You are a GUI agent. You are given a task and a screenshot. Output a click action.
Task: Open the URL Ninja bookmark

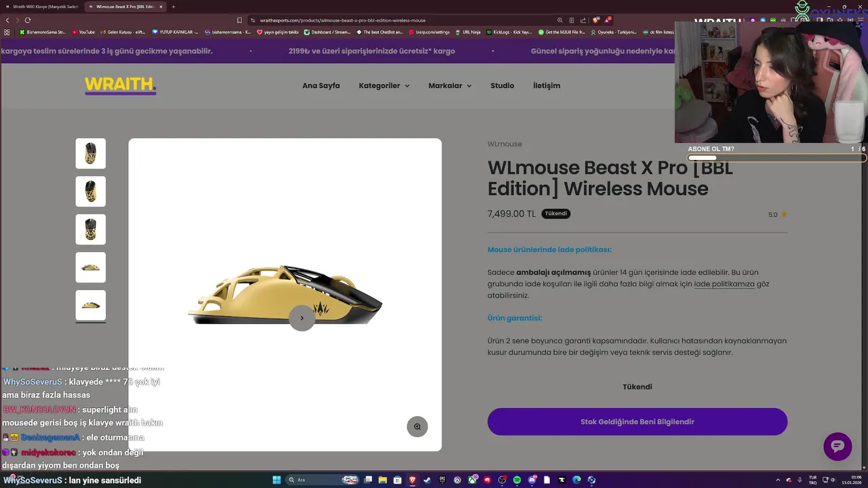468,32
